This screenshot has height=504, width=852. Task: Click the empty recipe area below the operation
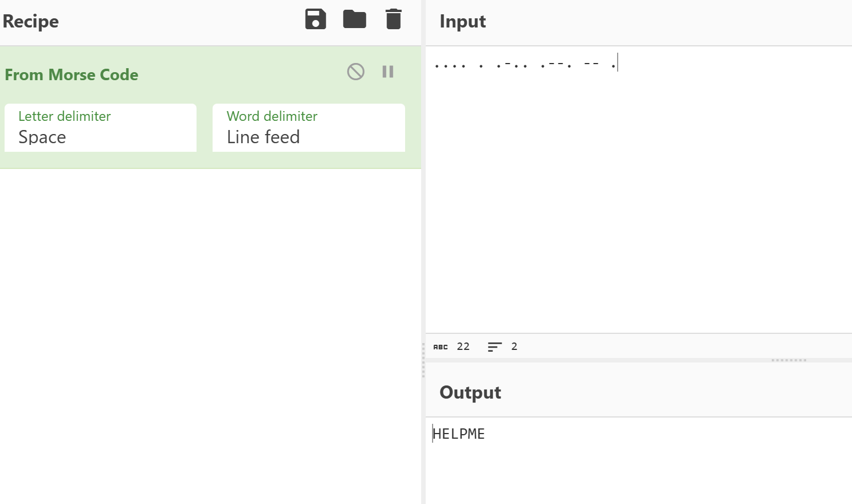click(x=210, y=332)
